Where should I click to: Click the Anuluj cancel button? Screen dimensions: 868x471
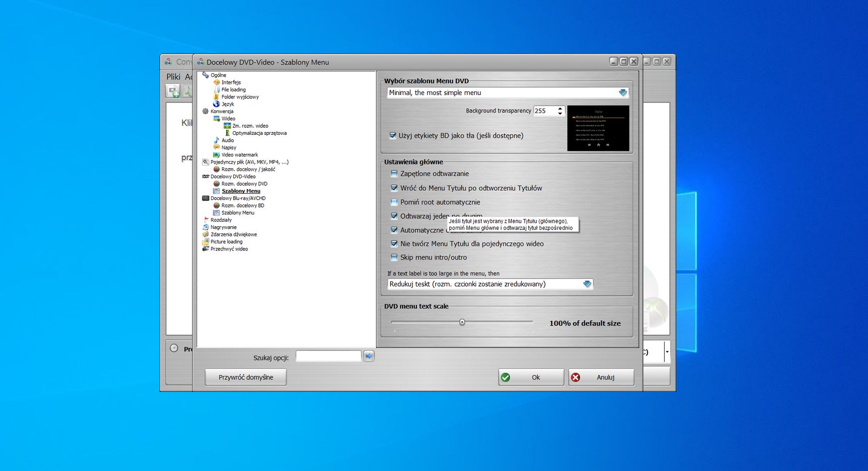coord(601,377)
